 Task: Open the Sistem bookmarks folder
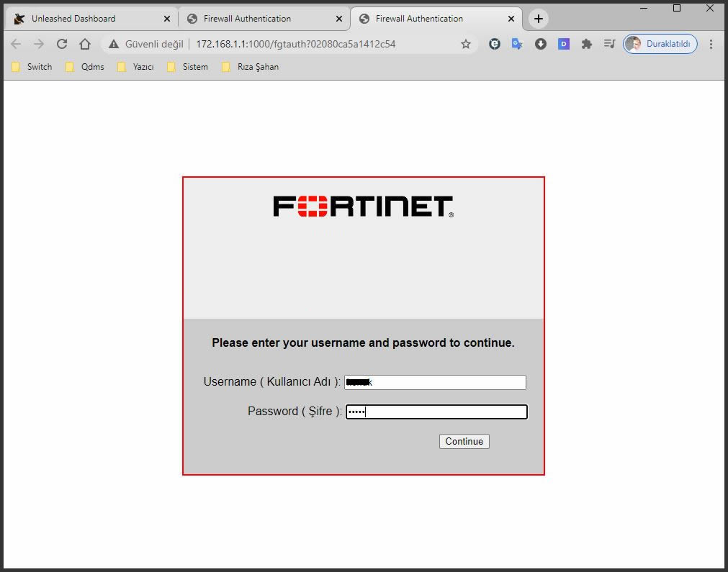pos(187,67)
